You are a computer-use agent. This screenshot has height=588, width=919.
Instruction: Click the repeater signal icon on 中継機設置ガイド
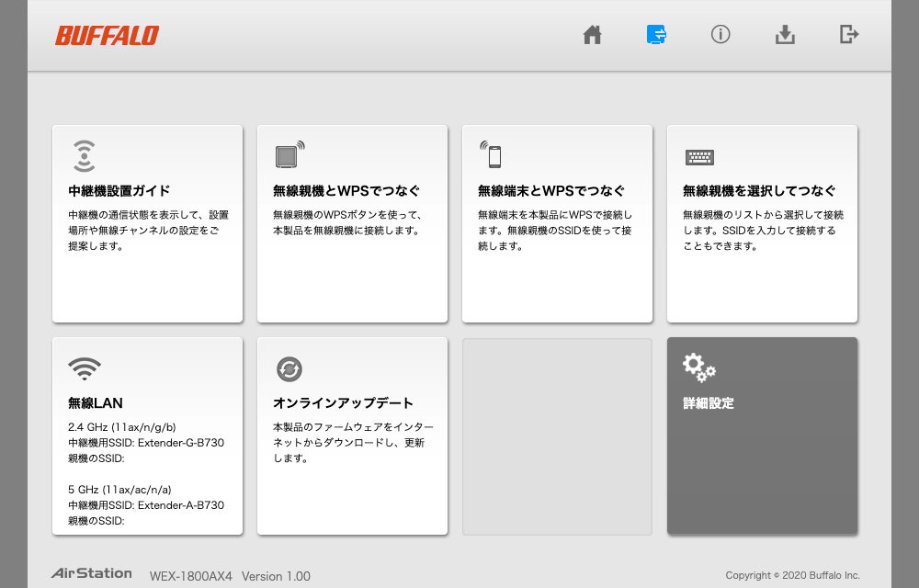tap(85, 156)
